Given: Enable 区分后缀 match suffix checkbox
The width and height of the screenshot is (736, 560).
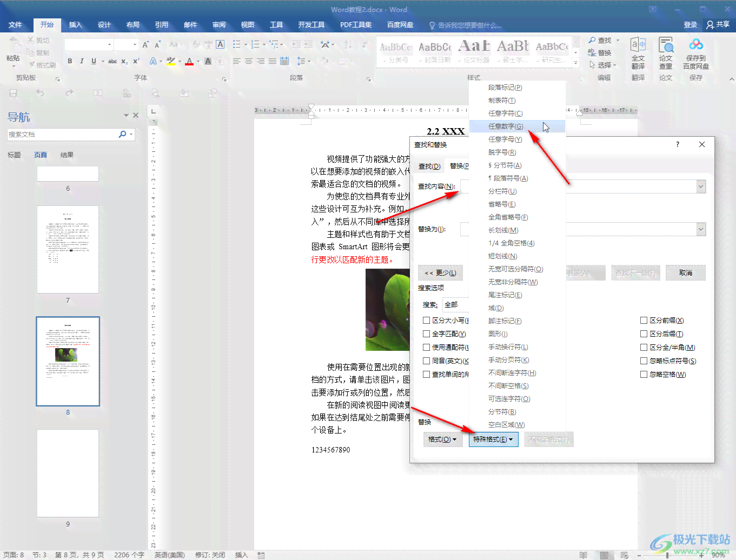Looking at the screenshot, I should tap(644, 334).
